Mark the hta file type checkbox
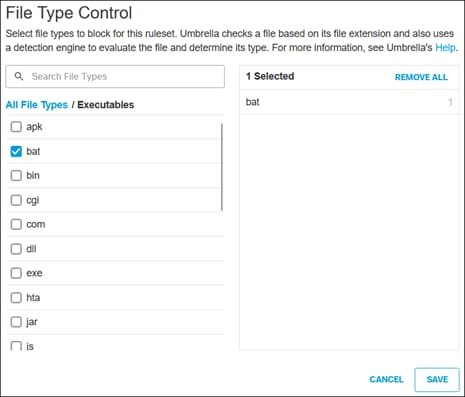This screenshot has height=397, width=465. (16, 297)
